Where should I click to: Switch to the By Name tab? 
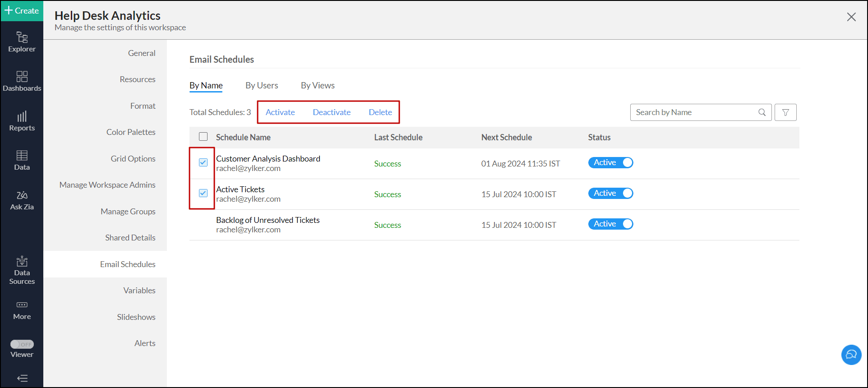pos(206,85)
